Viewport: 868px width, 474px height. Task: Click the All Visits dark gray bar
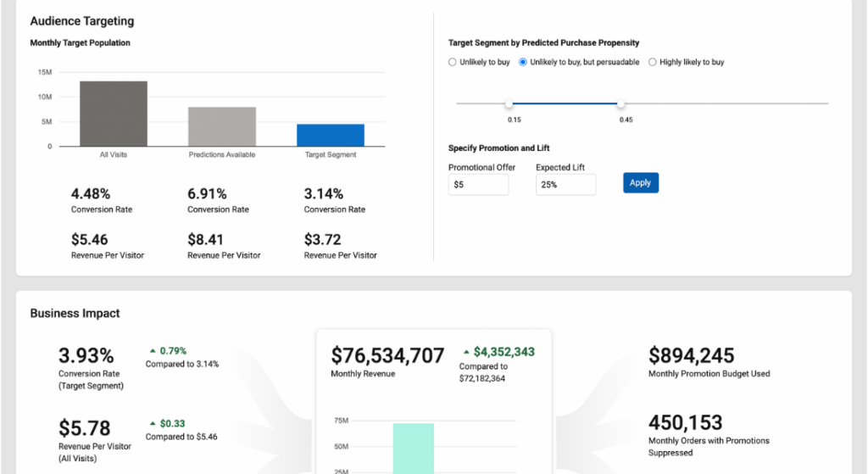pos(114,114)
